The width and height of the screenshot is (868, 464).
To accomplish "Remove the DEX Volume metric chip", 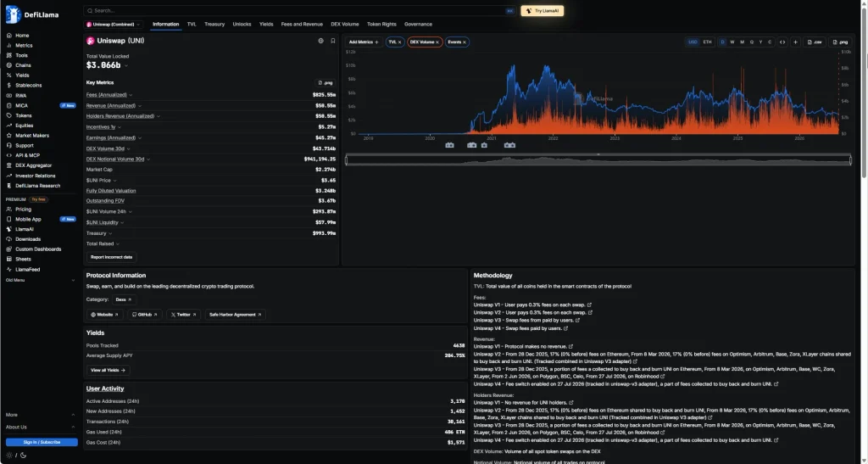I will pos(437,42).
